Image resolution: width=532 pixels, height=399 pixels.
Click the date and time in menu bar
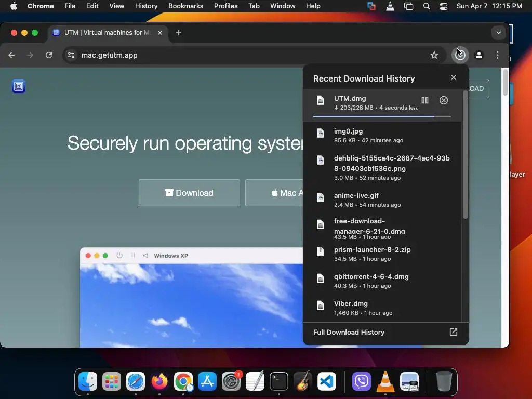489,6
